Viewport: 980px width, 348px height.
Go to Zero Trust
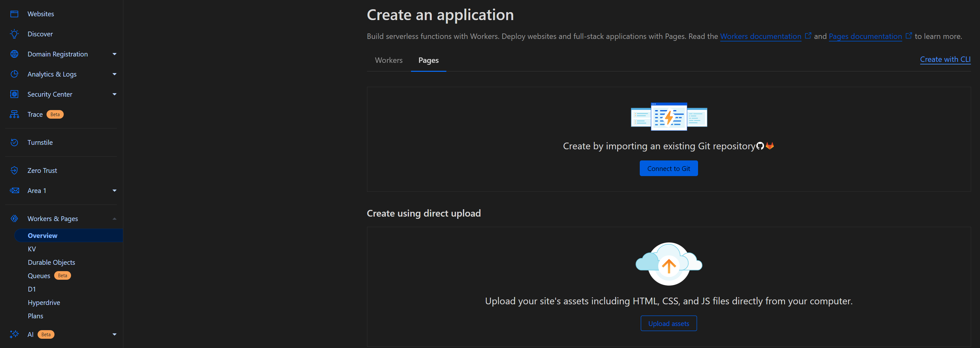[42, 171]
